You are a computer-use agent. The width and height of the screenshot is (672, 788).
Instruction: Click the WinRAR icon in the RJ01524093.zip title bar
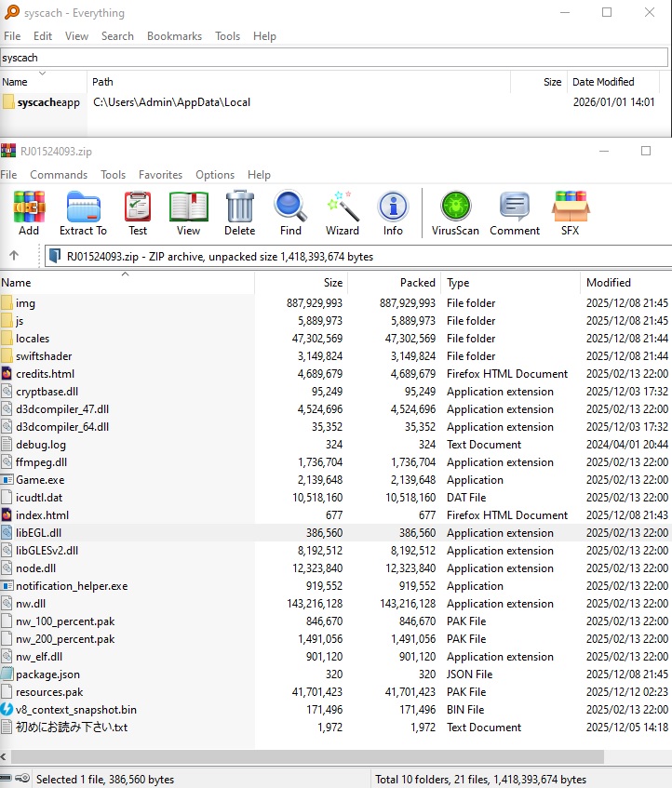(x=8, y=151)
